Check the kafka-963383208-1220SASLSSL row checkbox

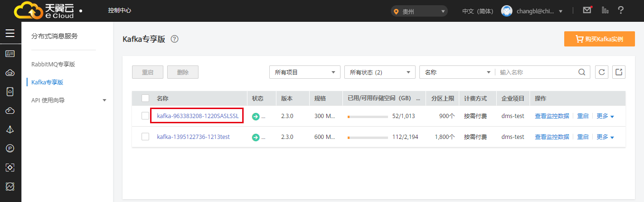(145, 116)
